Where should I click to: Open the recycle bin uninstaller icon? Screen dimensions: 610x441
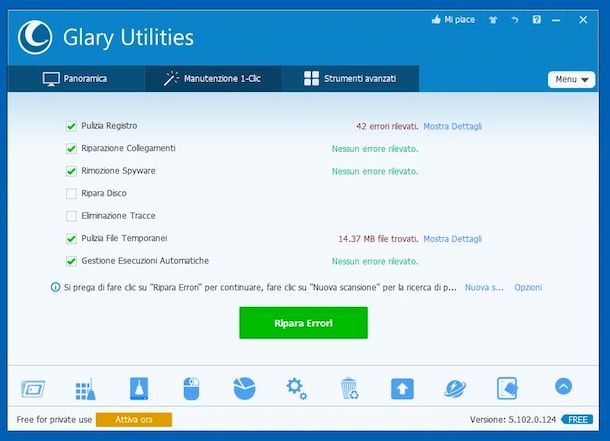point(349,388)
